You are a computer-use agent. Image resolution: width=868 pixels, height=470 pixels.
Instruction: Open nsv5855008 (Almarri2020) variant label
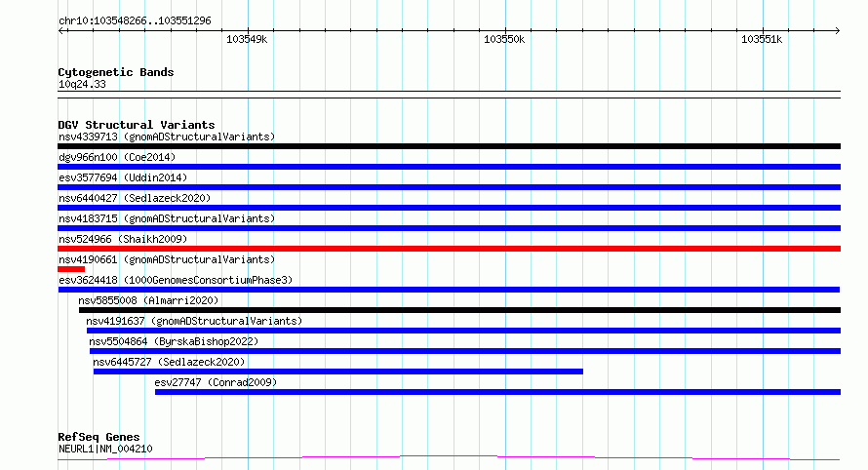(x=148, y=300)
